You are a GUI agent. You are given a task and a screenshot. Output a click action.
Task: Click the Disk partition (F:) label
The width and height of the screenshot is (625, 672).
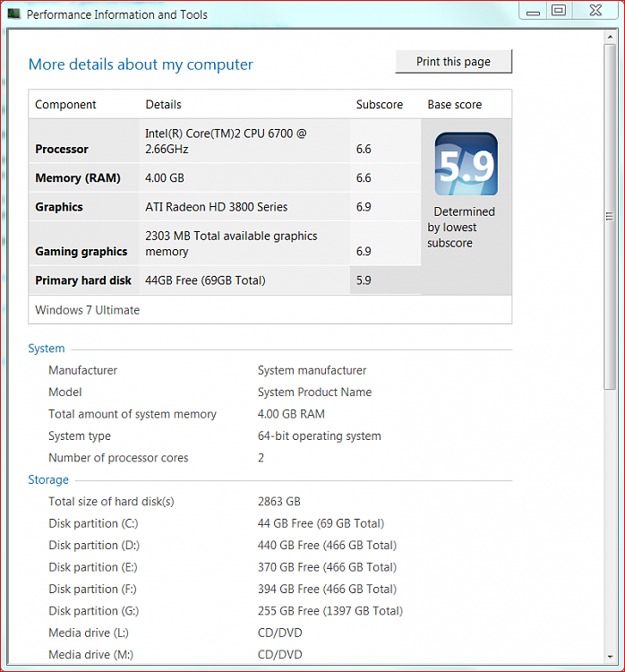(92, 589)
